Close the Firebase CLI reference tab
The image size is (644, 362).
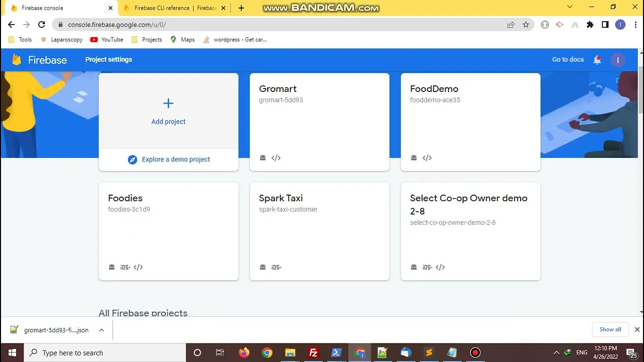(223, 8)
